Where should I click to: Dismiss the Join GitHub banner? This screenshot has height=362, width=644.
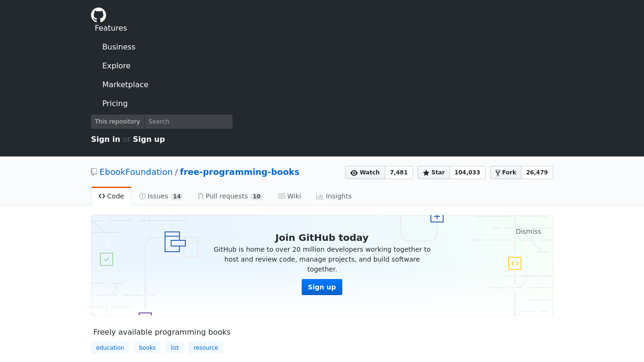pyautogui.click(x=528, y=231)
